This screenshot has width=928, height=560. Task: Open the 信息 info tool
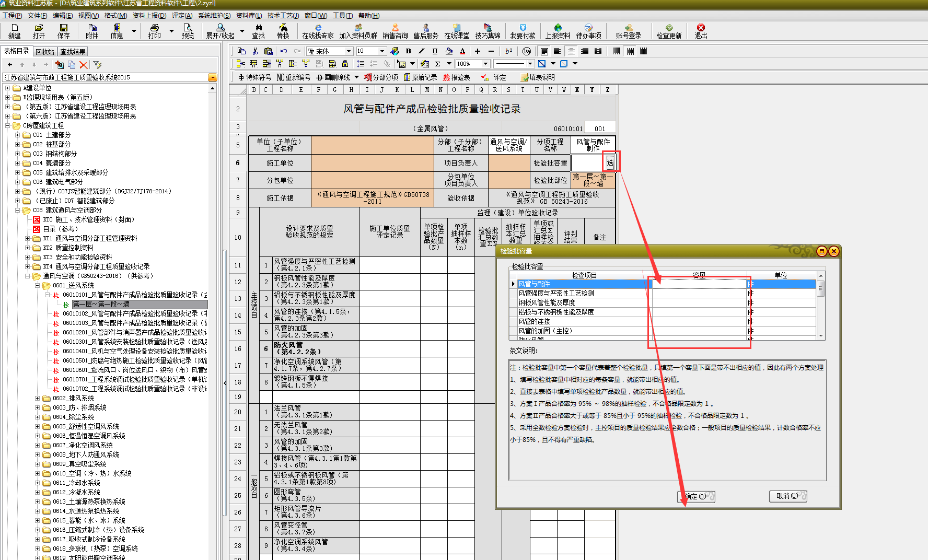117,31
